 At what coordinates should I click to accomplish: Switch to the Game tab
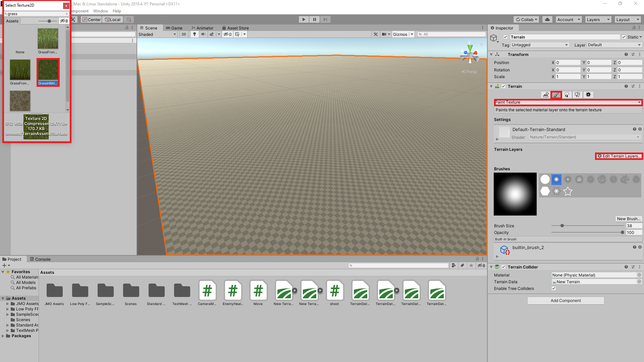pyautogui.click(x=174, y=28)
